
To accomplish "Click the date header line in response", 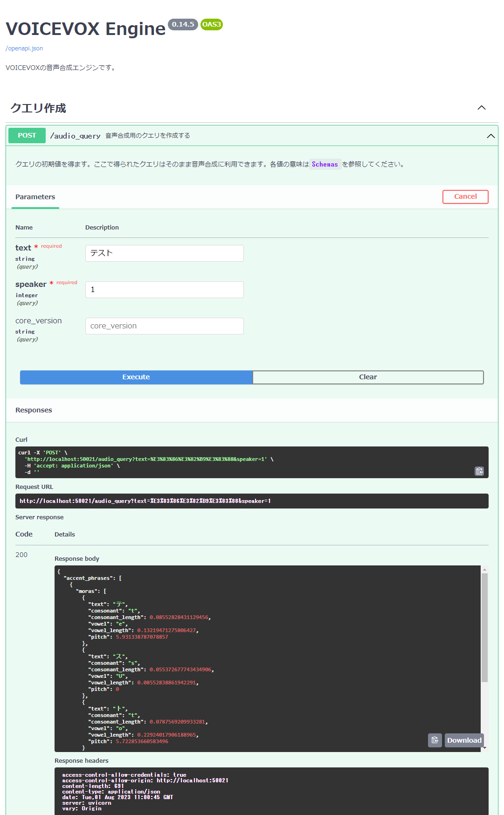I will (x=117, y=797).
